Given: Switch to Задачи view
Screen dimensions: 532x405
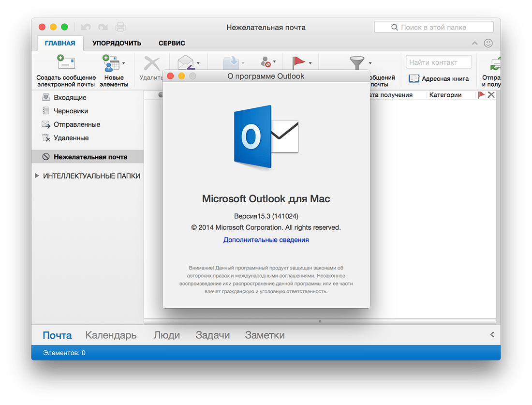Looking at the screenshot, I should (213, 335).
